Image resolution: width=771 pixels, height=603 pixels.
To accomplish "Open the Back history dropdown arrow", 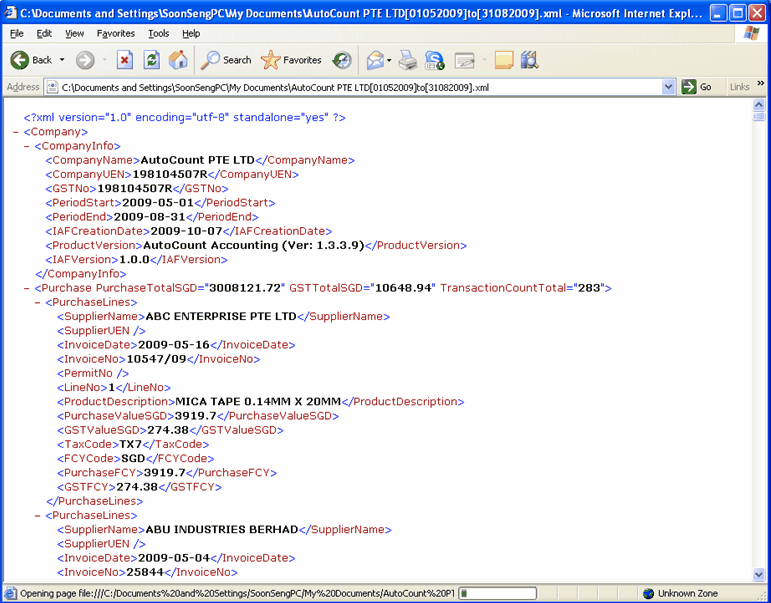I will [62, 60].
